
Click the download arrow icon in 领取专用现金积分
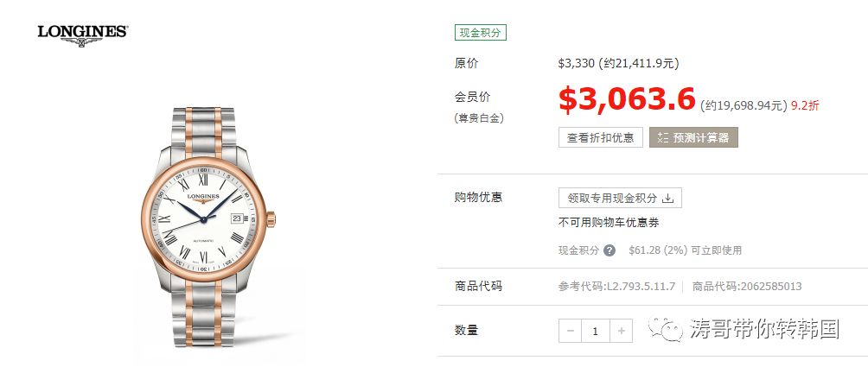click(x=668, y=198)
